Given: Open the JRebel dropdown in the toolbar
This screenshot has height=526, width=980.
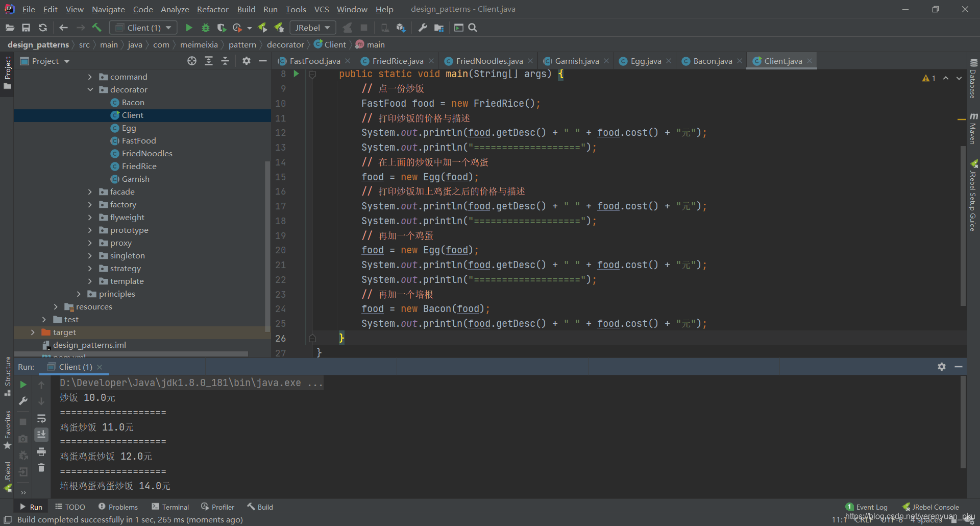Looking at the screenshot, I should click(x=313, y=28).
